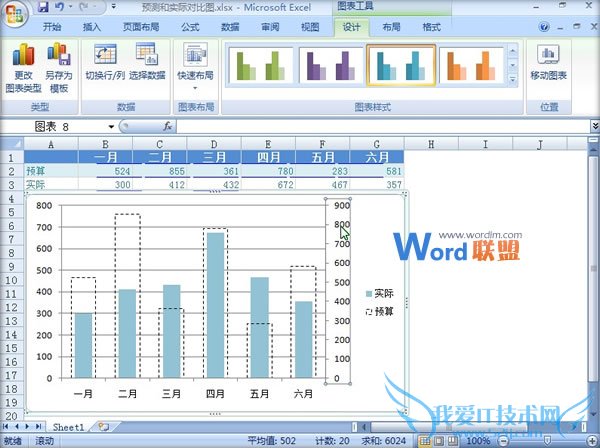Screen dimensions: 600x448
Task: Switch to Normal view in status bar
Action: (x=425, y=441)
